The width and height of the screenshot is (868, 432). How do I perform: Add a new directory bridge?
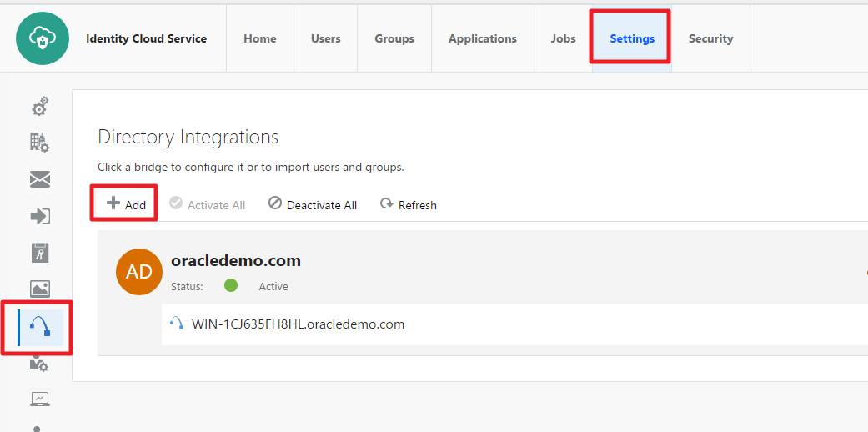point(126,204)
